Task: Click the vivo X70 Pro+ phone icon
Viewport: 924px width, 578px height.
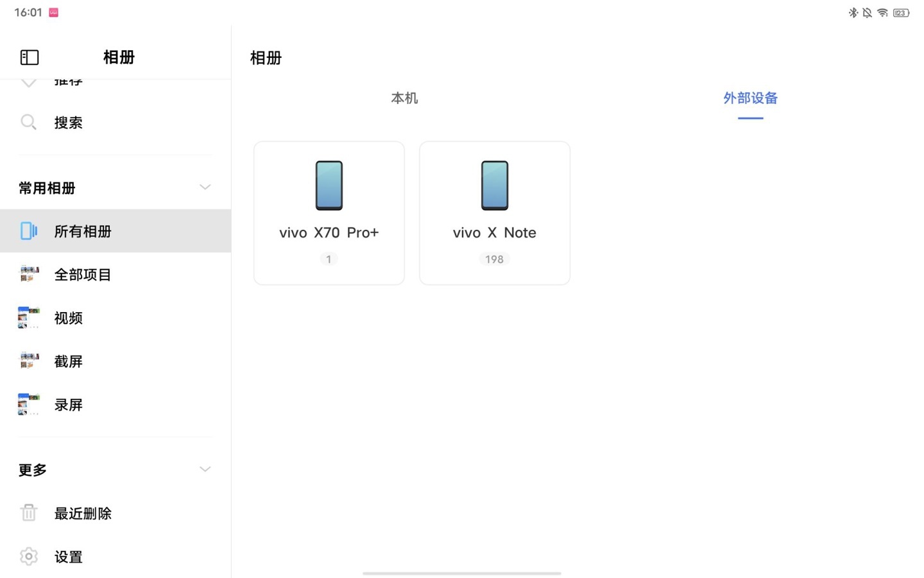Action: coord(329,186)
